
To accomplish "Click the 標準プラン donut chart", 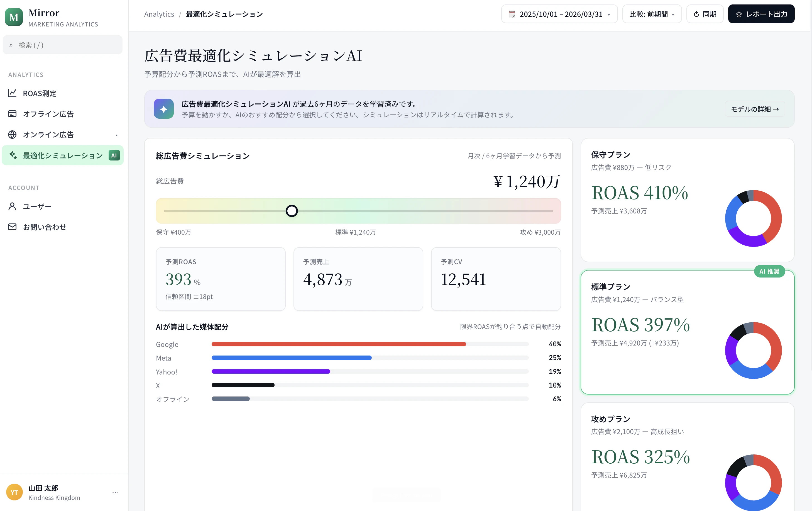I will point(753,350).
